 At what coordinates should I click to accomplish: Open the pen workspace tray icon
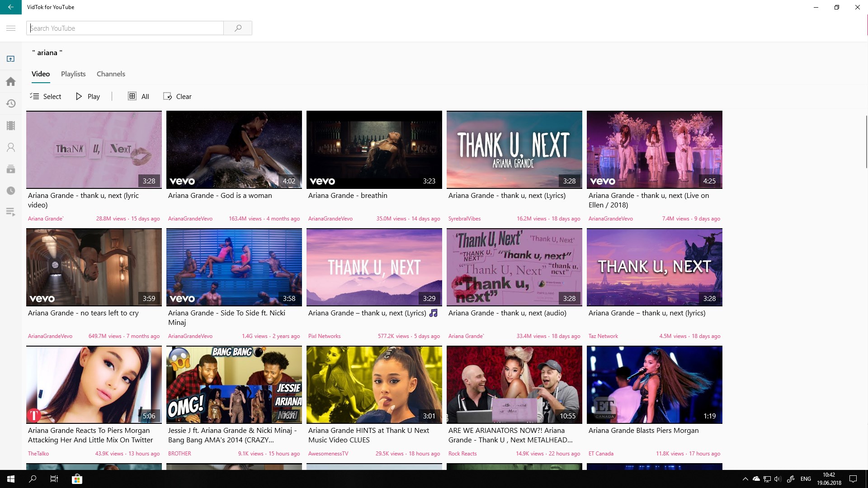791,479
